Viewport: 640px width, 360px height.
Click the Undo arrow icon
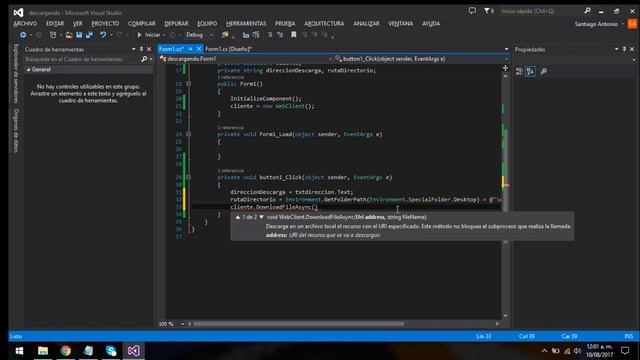[103, 35]
